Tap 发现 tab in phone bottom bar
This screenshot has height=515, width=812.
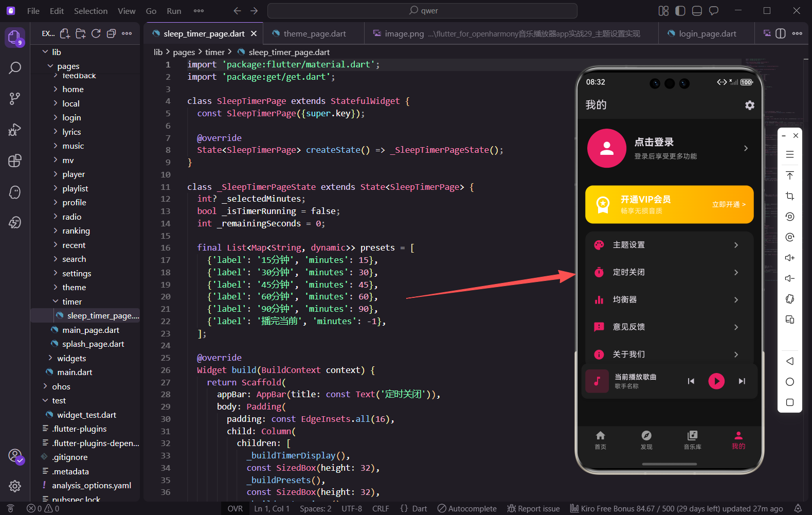646,440
